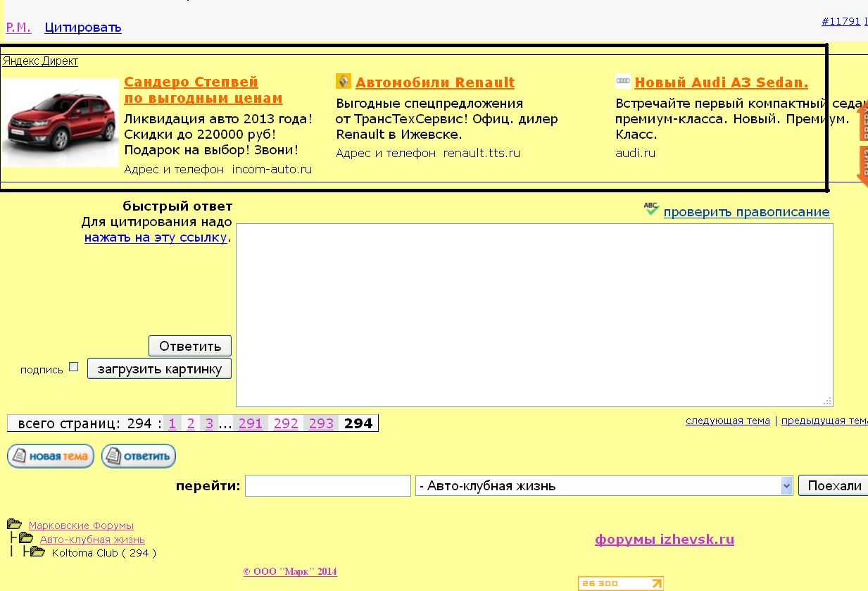Open the форумы izhevsk.ru link
This screenshot has height=591, width=868.
click(665, 540)
